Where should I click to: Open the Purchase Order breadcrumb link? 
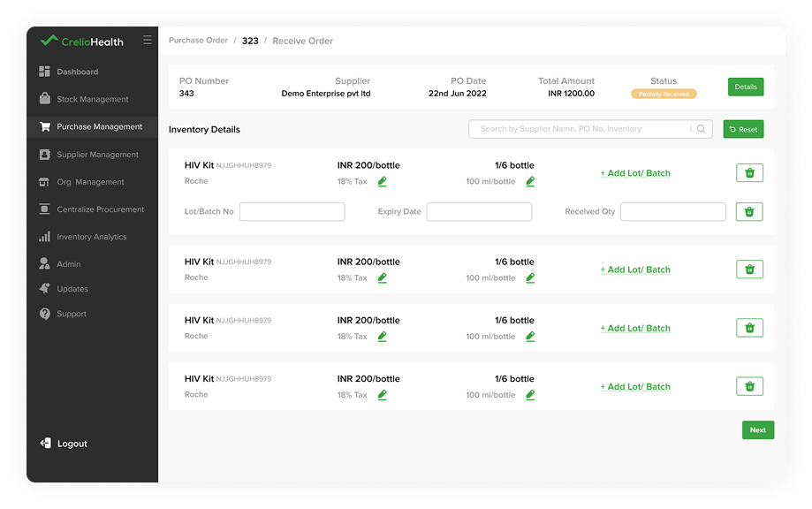[x=198, y=41]
